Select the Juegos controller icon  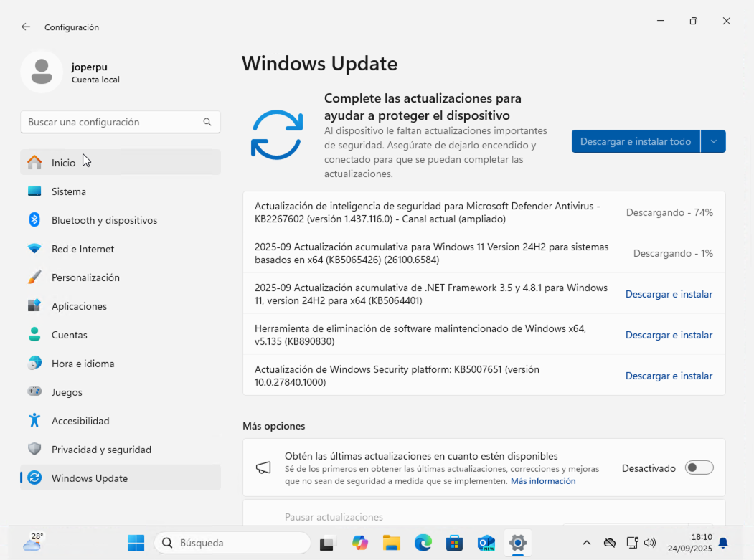pyautogui.click(x=34, y=391)
